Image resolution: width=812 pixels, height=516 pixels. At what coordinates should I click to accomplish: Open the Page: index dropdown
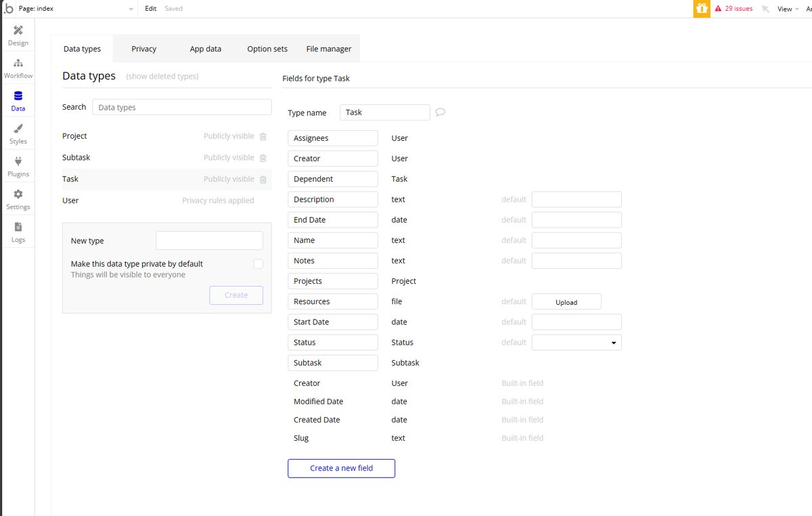(75, 9)
